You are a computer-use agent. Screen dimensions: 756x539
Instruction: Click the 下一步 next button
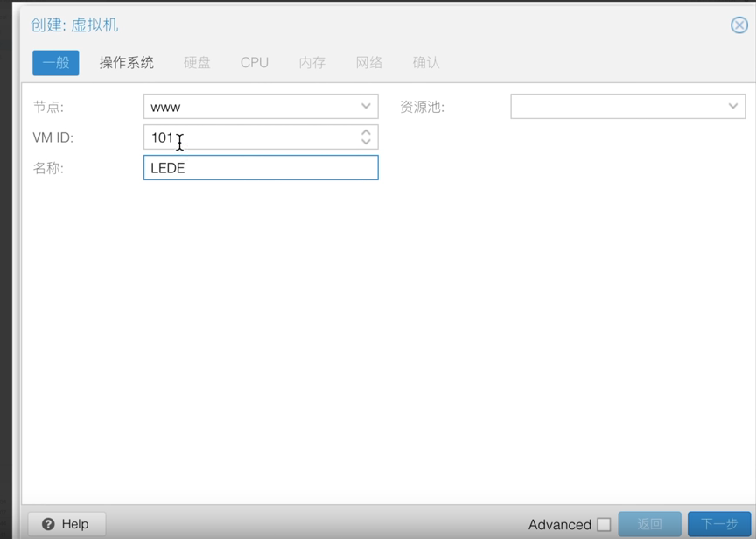pos(719,524)
